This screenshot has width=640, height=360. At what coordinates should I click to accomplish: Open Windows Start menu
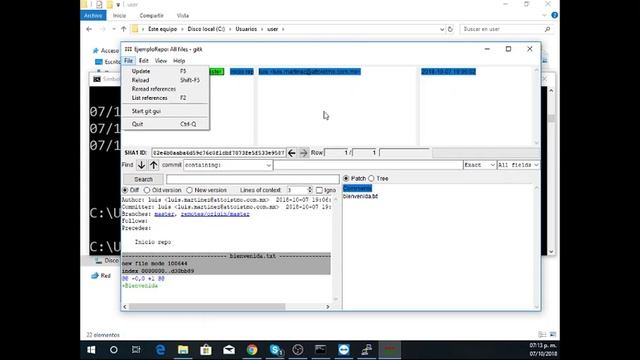point(91,350)
